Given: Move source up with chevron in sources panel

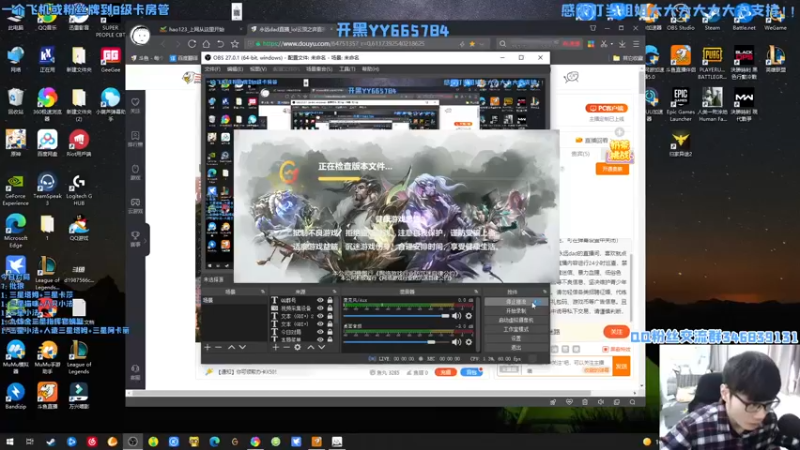Looking at the screenshot, I should click(x=310, y=347).
